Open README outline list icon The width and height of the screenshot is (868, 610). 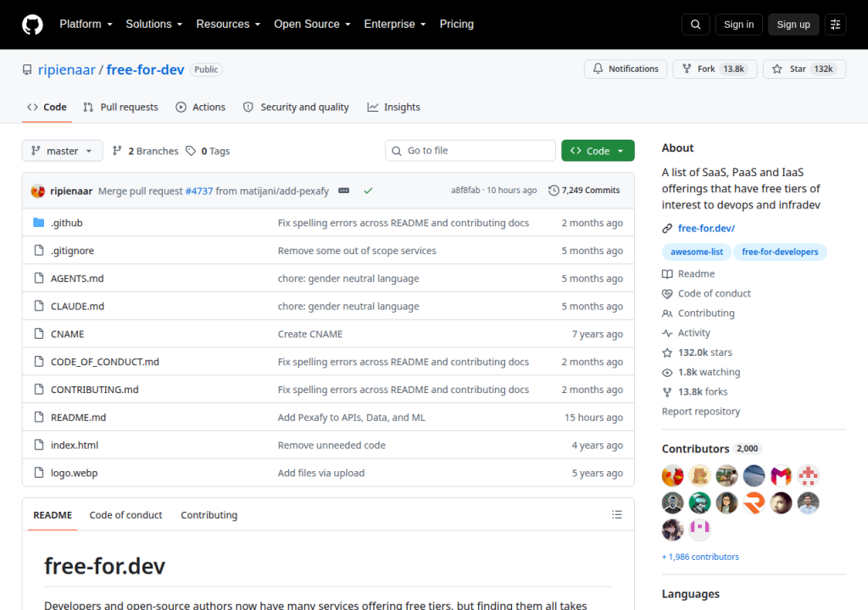point(617,515)
